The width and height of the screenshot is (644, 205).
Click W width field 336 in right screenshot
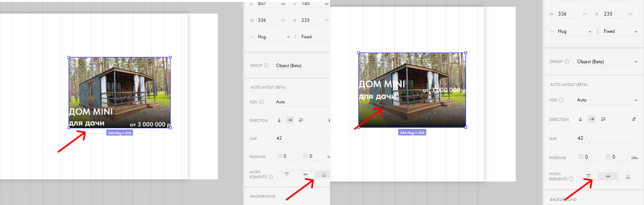(569, 14)
